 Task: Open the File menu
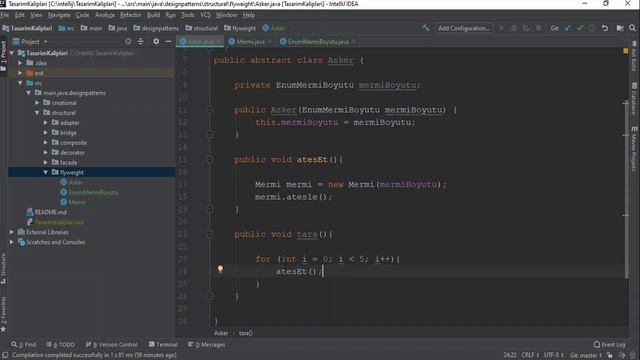(5, 15)
